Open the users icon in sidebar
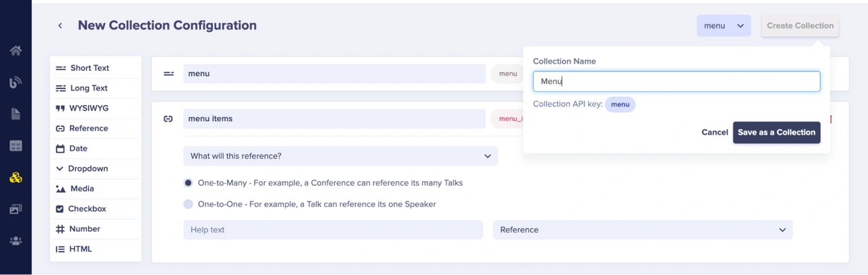868x275 pixels. click(x=15, y=241)
